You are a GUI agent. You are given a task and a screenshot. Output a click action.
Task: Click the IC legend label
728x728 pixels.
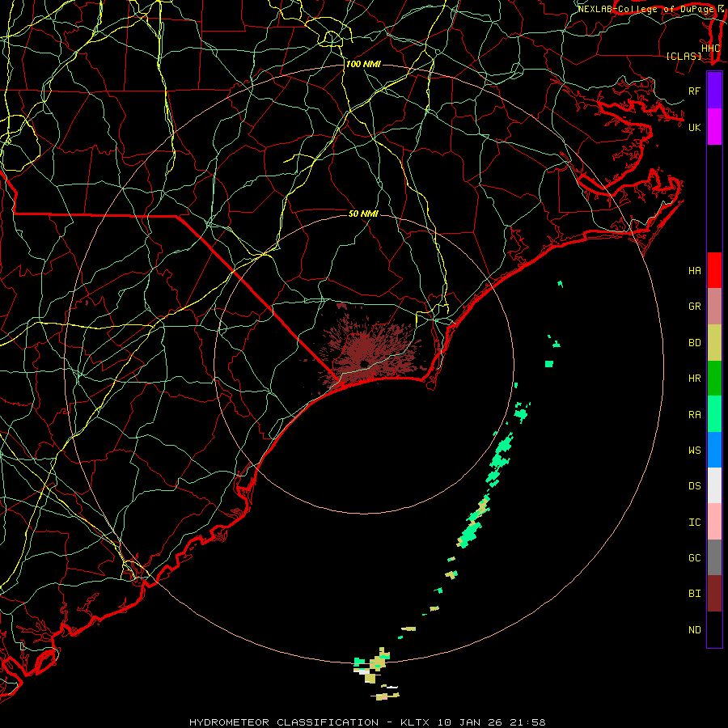pyautogui.click(x=694, y=523)
